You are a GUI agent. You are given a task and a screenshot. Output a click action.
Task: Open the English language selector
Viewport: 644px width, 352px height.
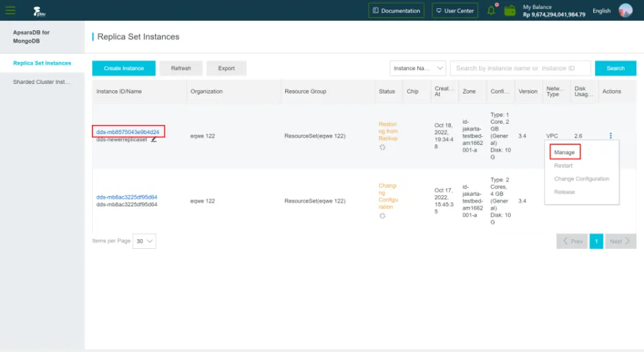pyautogui.click(x=601, y=11)
